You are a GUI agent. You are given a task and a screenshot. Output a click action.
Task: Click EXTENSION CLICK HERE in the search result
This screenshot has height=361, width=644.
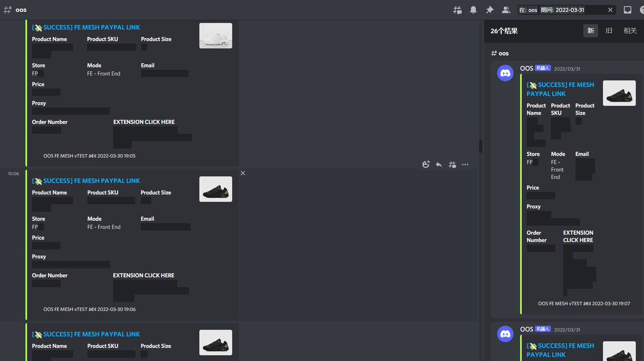[x=578, y=237]
